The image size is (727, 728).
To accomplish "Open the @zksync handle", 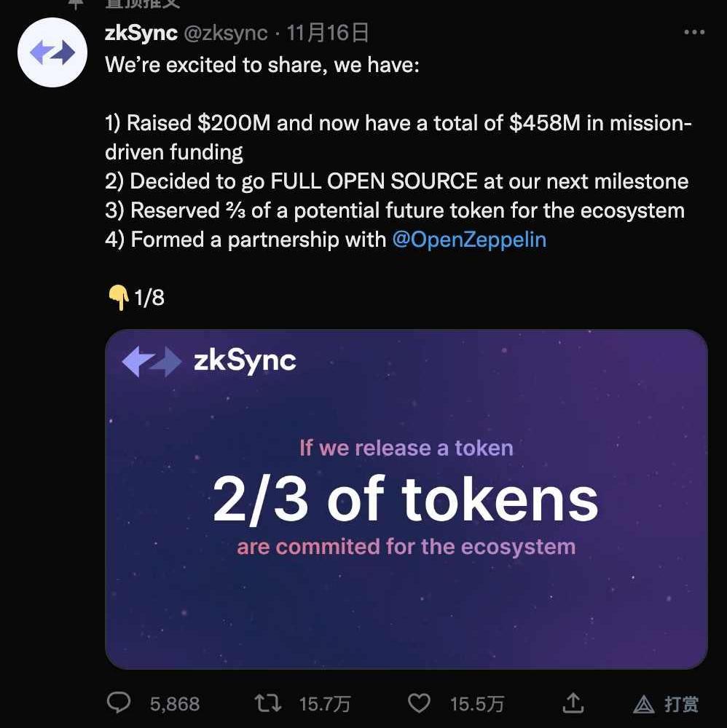I will 224,33.
